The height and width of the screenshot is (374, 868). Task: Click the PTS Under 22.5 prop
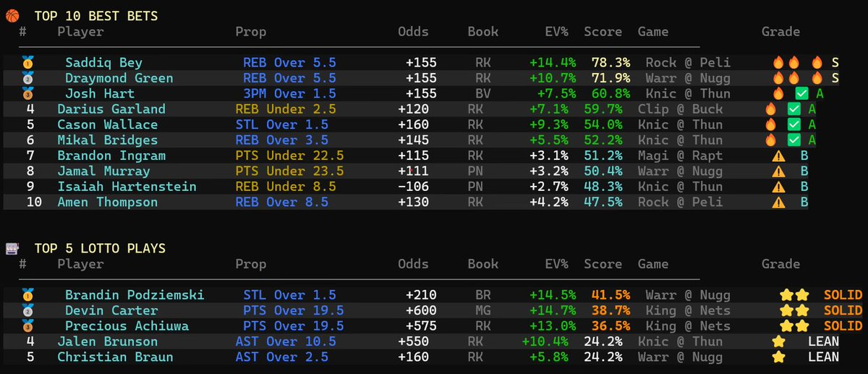pos(289,156)
